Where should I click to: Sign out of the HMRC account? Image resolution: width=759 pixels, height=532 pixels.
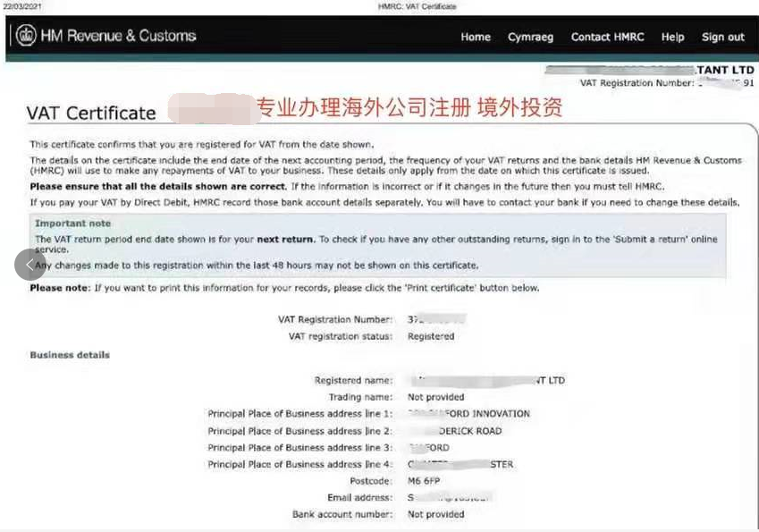click(x=722, y=38)
